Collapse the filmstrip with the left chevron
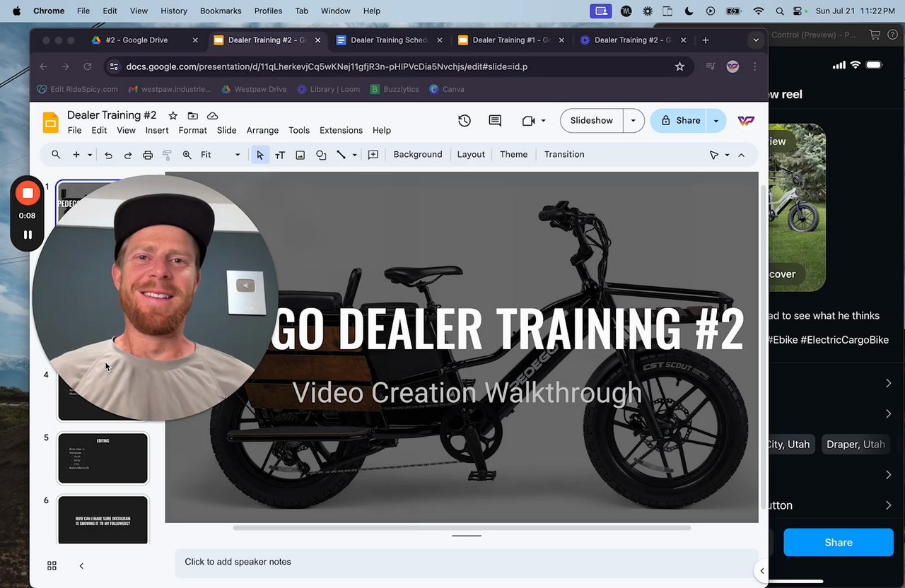Viewport: 905px width, 588px height. [81, 565]
